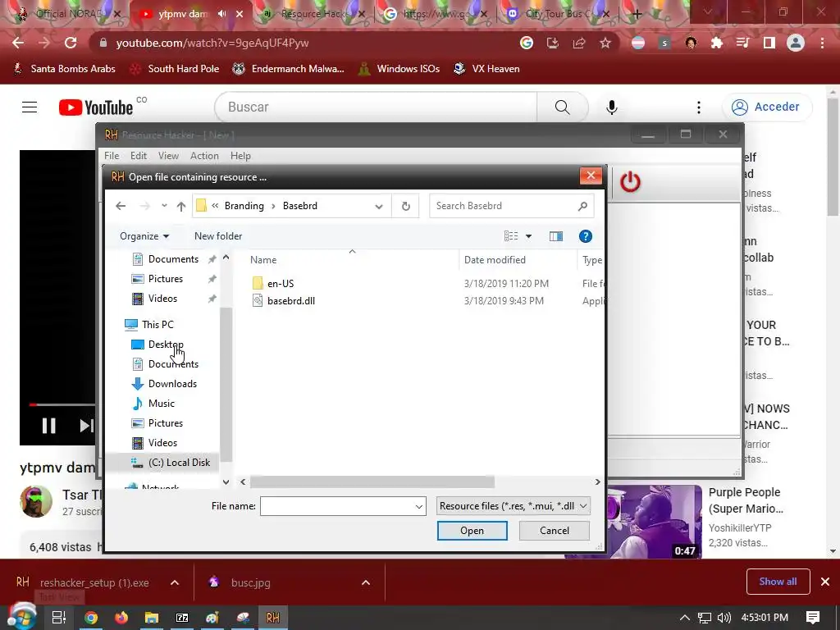Toggle Chrome side panel icon
The width and height of the screenshot is (840, 630).
coord(769,43)
